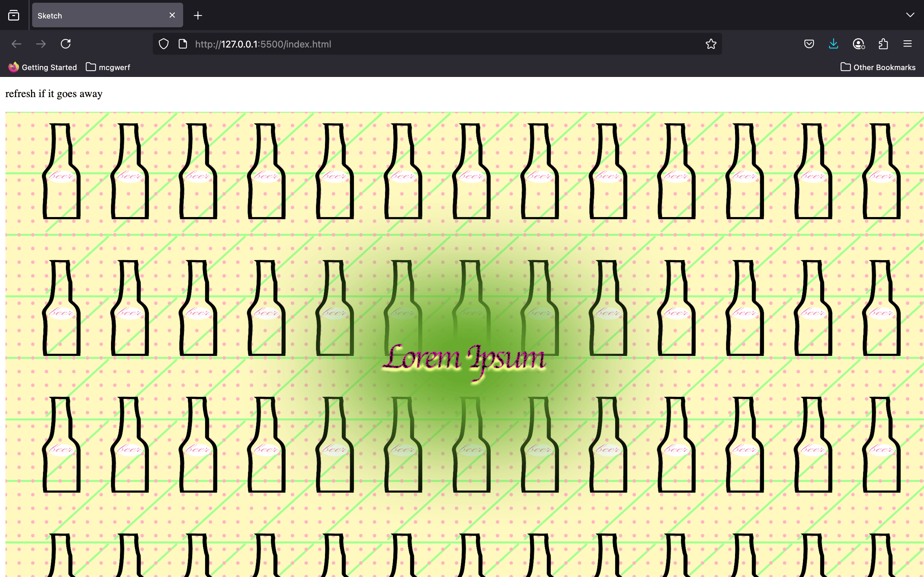Open the Downloads panel
Screen dimensions: 924x577
pyautogui.click(x=833, y=44)
